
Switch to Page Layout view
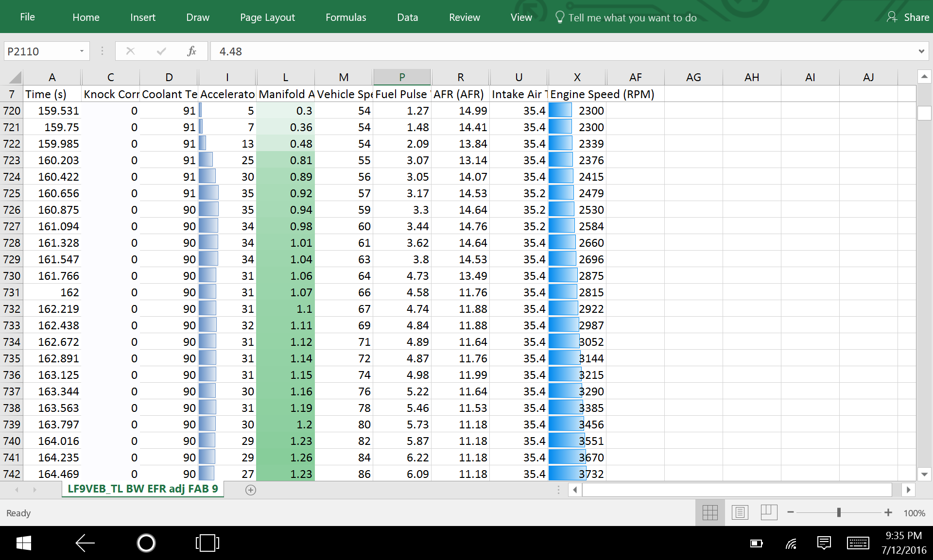740,512
